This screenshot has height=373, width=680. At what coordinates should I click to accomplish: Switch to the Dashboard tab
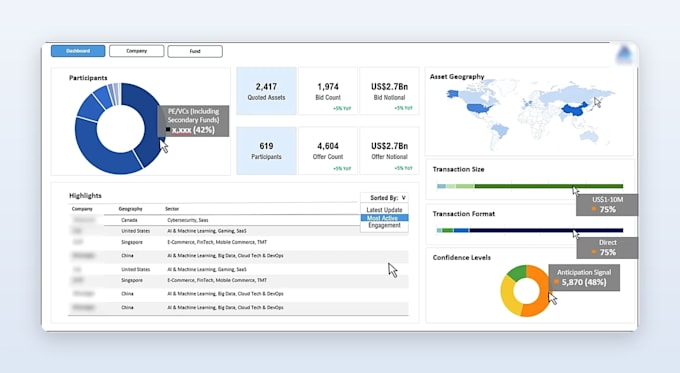pos(78,51)
